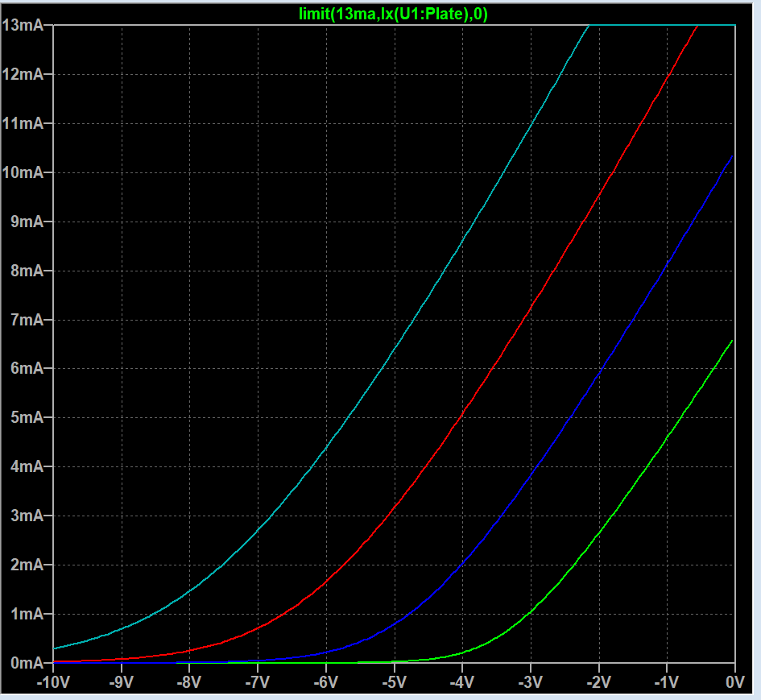The image size is (761, 700).
Task: Click the 5mA y-axis label
Action: [27, 417]
